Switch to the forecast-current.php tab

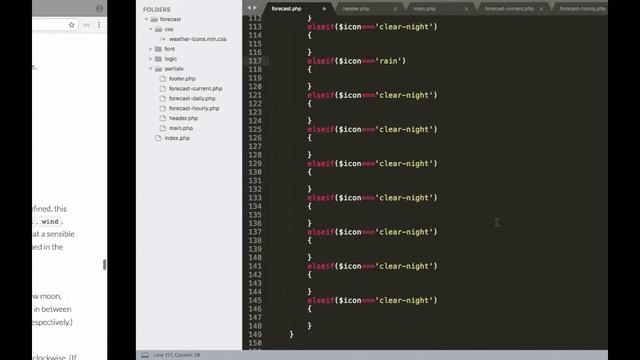[x=509, y=9]
